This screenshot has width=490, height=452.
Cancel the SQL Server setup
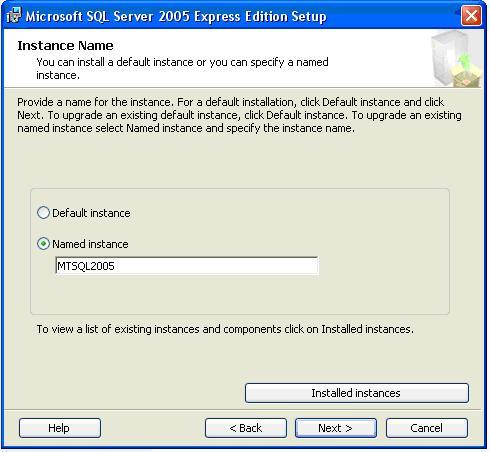[x=427, y=428]
